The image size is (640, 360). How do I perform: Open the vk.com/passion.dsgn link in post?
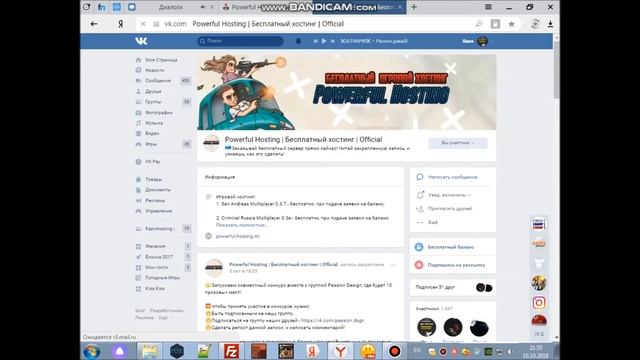(x=333, y=320)
